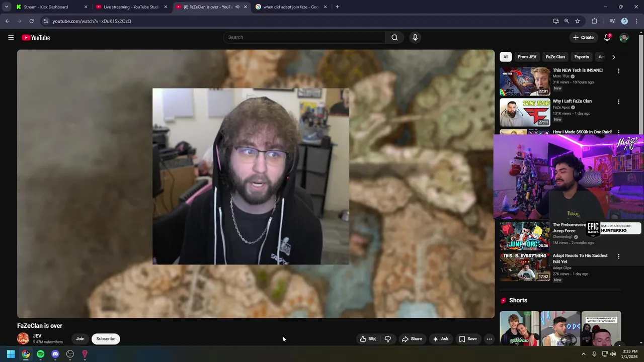The width and height of the screenshot is (644, 362).
Task: Click the install app icon in address bar
Action: [555, 21]
